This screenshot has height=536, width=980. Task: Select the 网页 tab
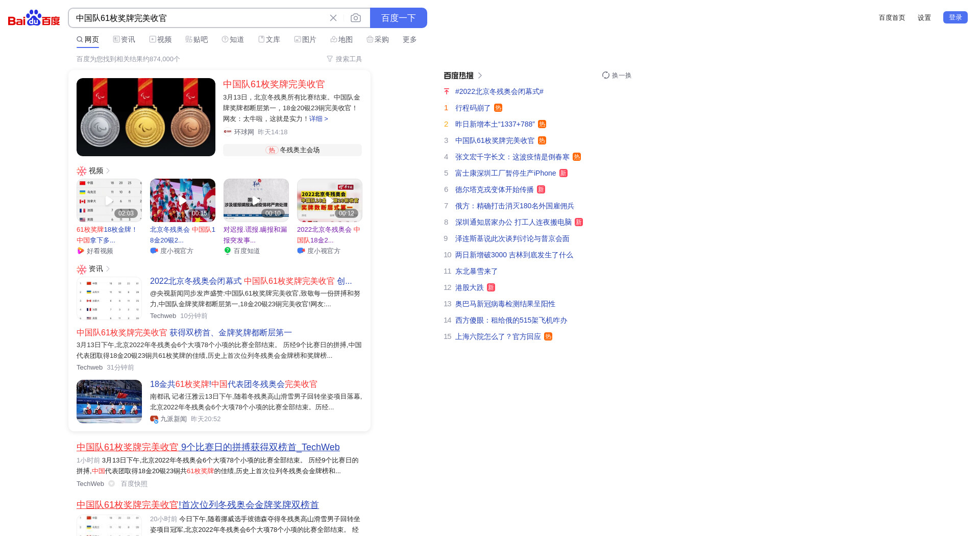click(88, 39)
